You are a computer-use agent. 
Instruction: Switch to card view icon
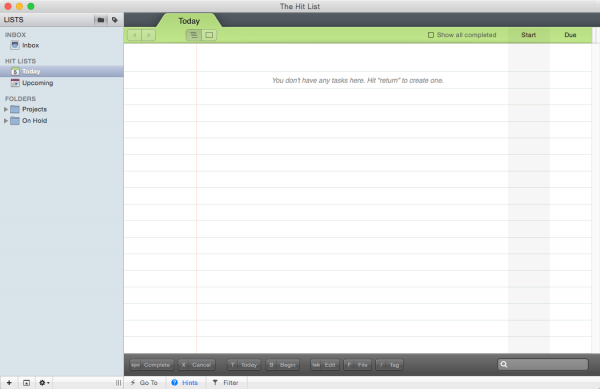(x=209, y=35)
